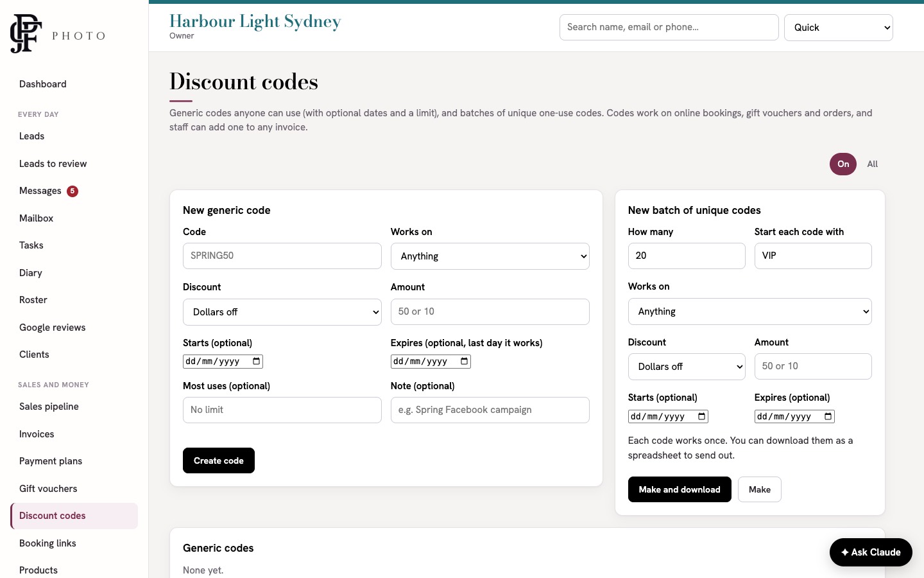Viewport: 924px width, 578px height.
Task: Open batch Works on dropdown
Action: click(x=749, y=311)
